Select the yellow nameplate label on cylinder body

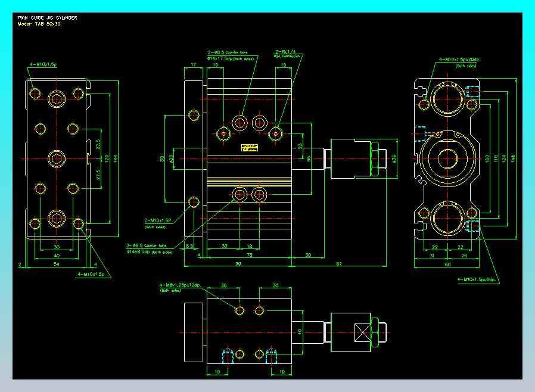(x=249, y=147)
